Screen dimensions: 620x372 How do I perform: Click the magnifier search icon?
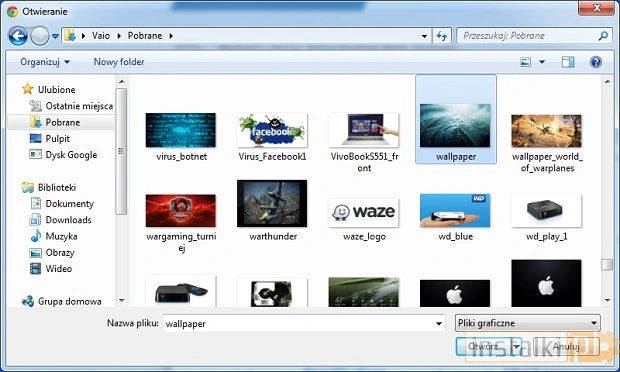pyautogui.click(x=603, y=36)
